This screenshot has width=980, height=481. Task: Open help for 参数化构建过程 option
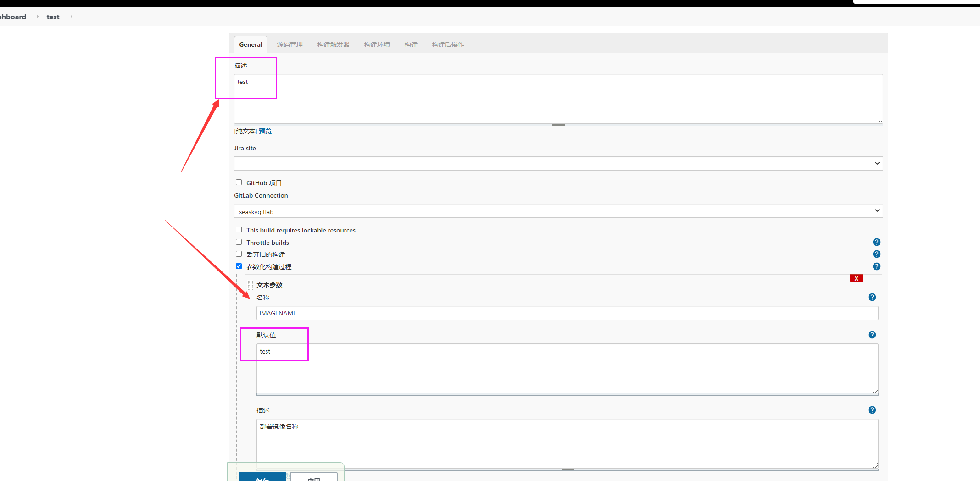coord(876,266)
